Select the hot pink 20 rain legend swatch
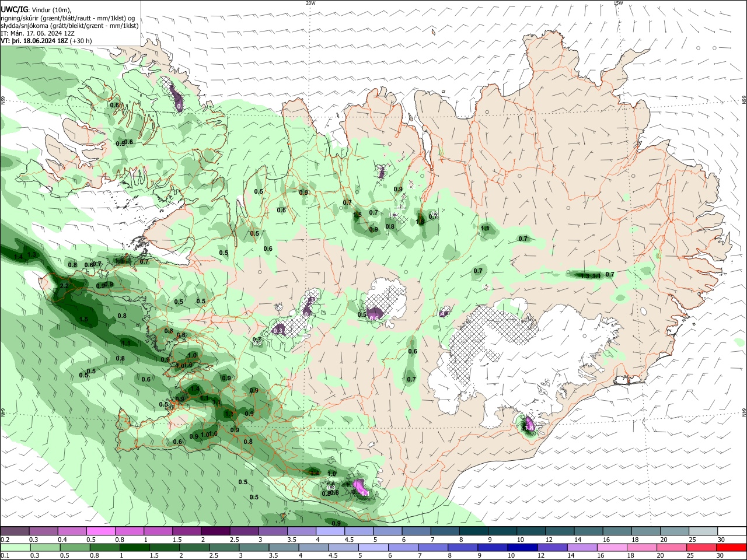 [x=671, y=547]
